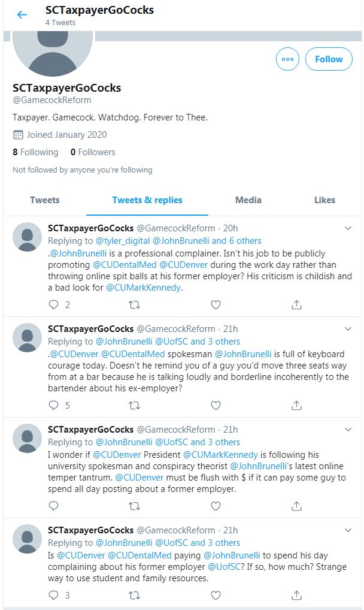The image size is (364, 610).
Task: Retweet the last tweet about former employer
Action: 135,595
